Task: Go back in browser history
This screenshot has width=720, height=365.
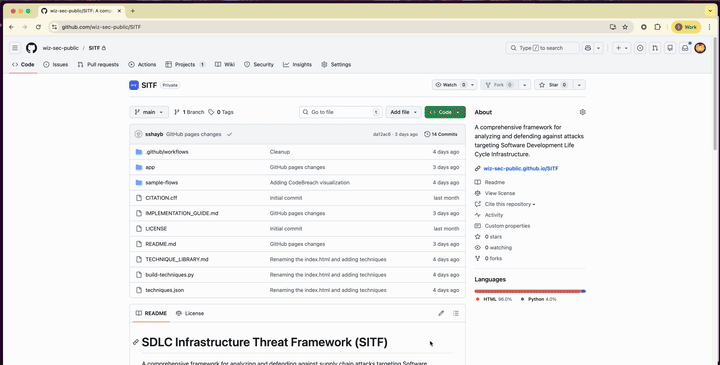Action: 11,27
